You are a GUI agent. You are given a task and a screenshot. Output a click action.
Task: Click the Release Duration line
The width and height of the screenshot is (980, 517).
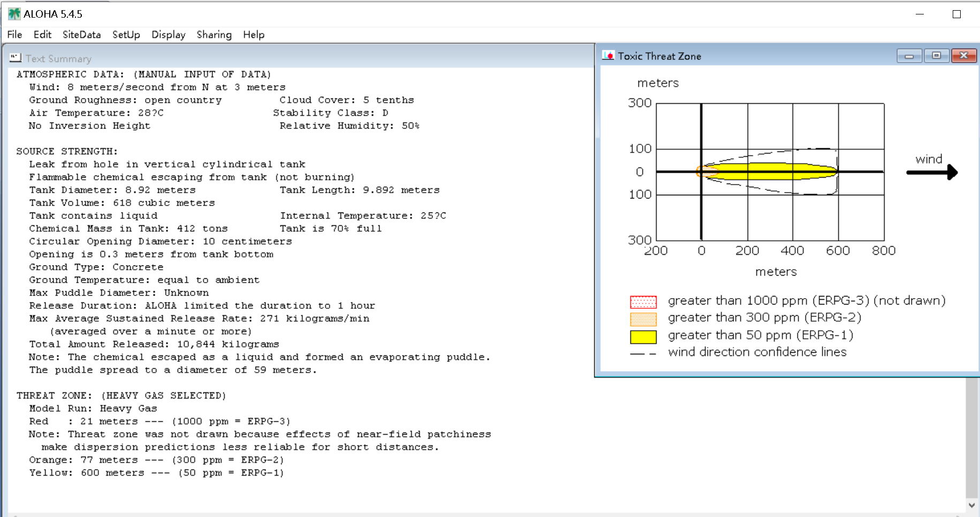click(202, 306)
